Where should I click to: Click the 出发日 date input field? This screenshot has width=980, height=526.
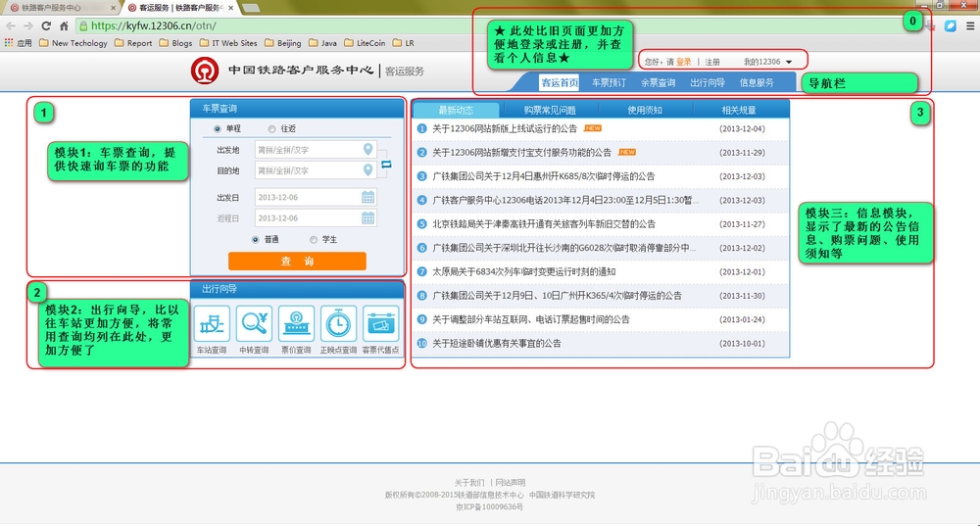pyautogui.click(x=316, y=197)
